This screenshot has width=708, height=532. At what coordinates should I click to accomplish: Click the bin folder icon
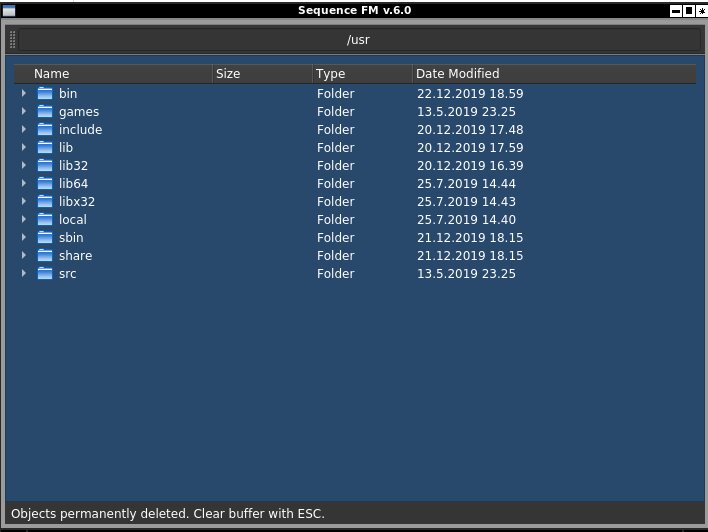[x=45, y=93]
